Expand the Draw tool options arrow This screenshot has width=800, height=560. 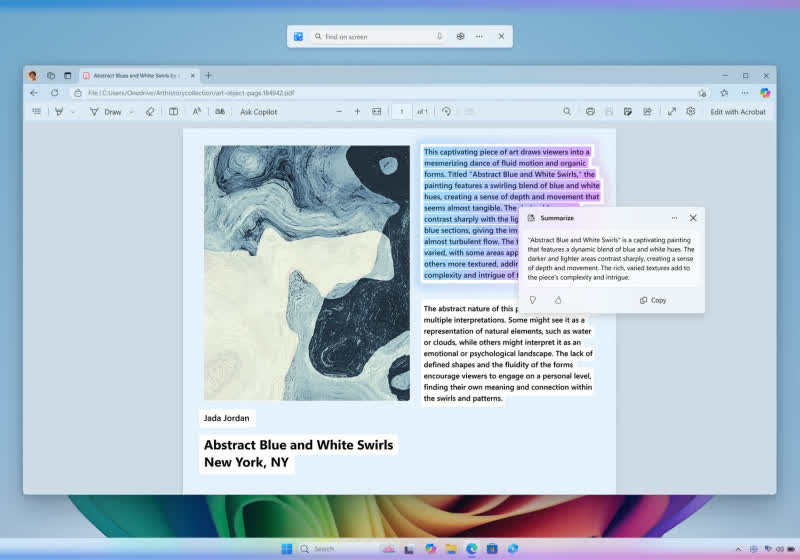pos(130,112)
